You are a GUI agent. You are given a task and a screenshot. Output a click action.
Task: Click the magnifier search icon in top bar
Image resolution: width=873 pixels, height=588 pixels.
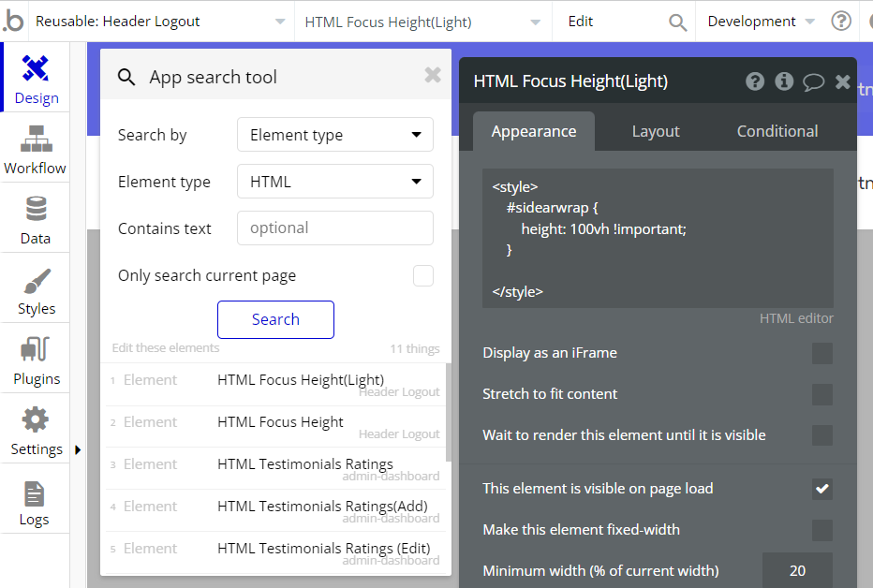tap(677, 22)
